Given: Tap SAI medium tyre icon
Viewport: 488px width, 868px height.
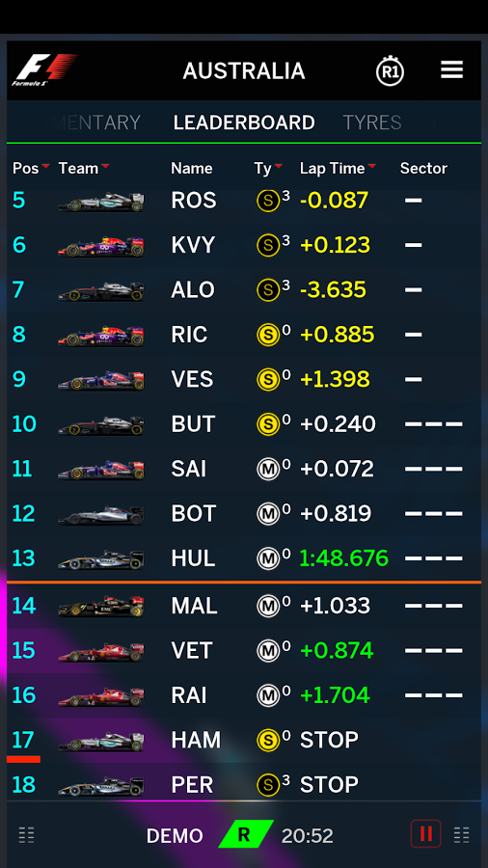Looking at the screenshot, I should (268, 469).
